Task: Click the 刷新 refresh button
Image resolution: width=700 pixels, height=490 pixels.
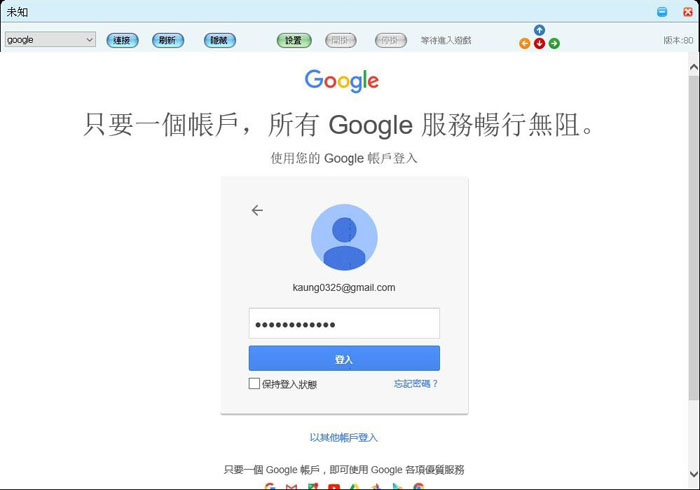Action: [168, 40]
